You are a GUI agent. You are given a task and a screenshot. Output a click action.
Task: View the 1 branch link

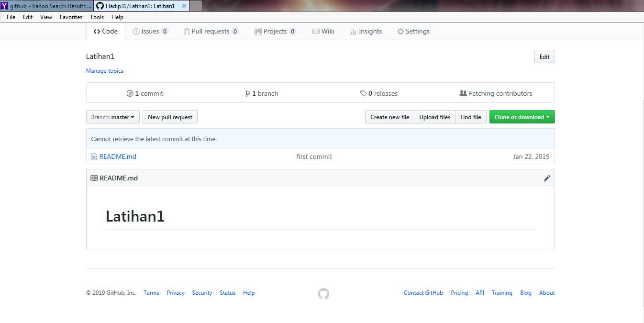tap(261, 93)
